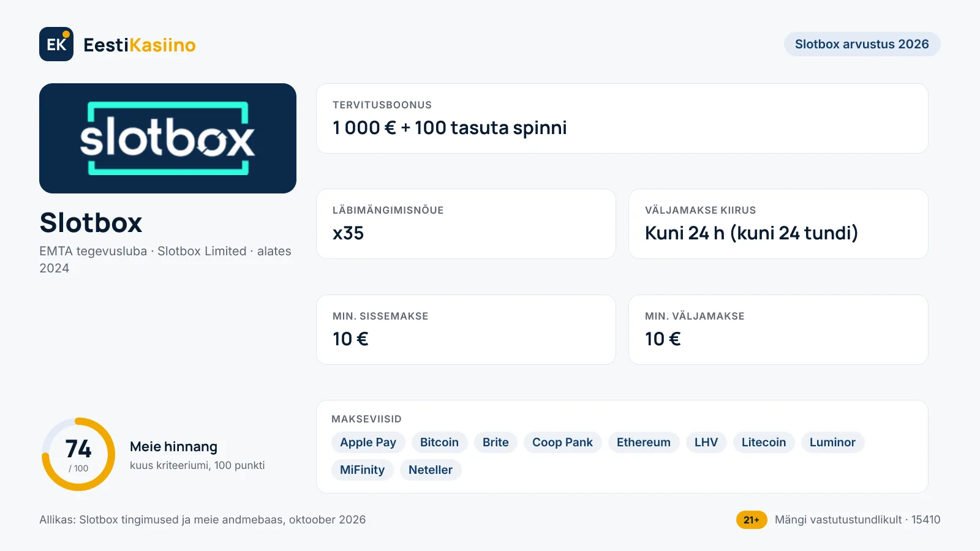
Task: Click the EK logo icon
Action: [56, 44]
